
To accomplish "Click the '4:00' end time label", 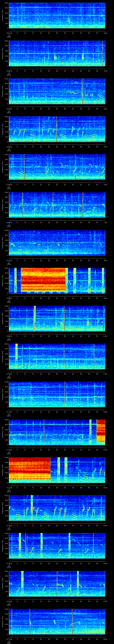I will 105,109.
